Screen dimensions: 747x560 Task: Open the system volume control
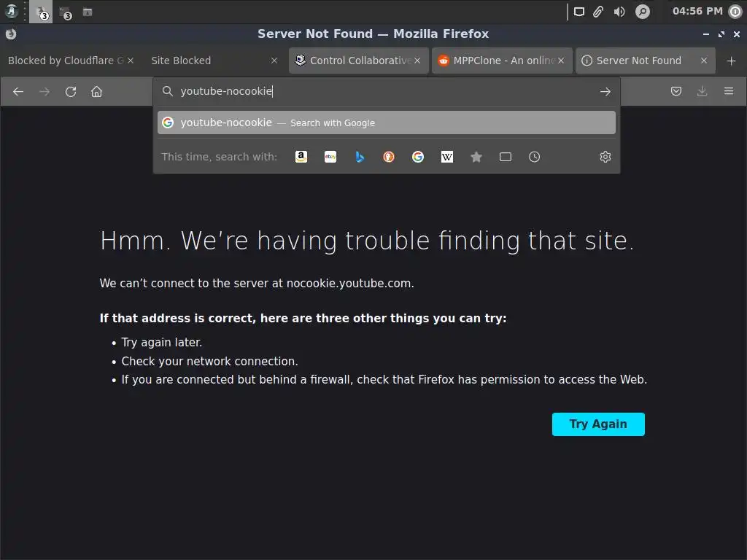point(619,12)
